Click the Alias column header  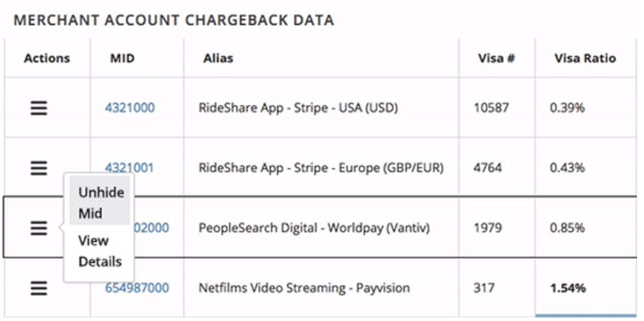click(x=218, y=58)
